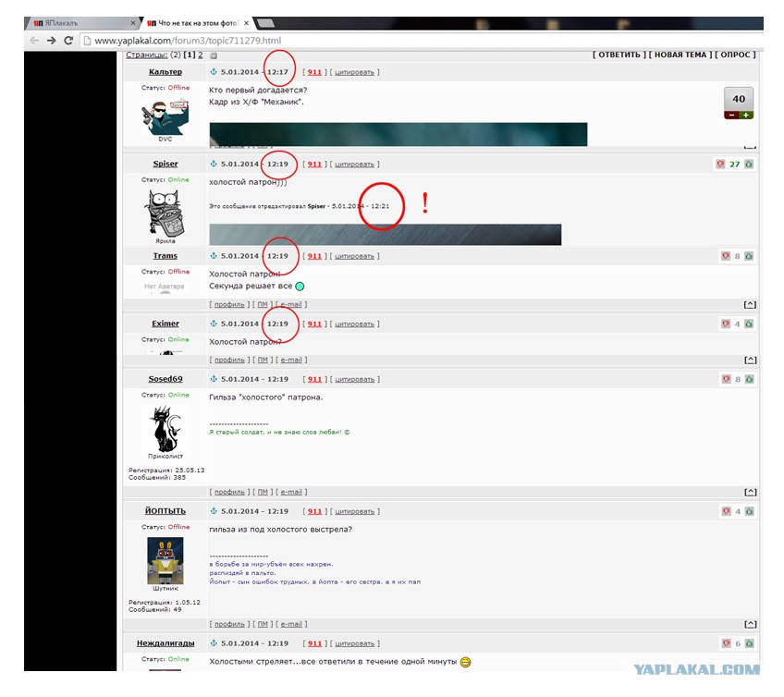This screenshot has width=784, height=697.
Task: Downvote Sosed69's post rated 8
Action: tap(726, 379)
